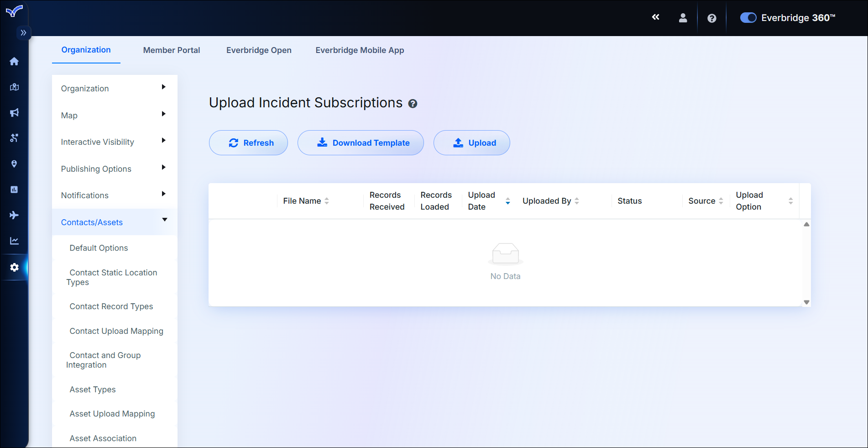868x448 pixels.
Task: Select the Travel Risk airplane icon
Action: click(14, 215)
